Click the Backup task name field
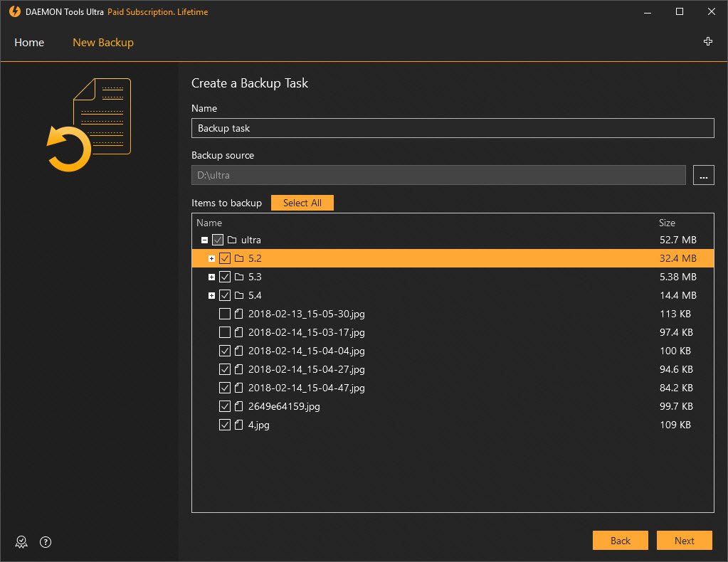 point(452,128)
